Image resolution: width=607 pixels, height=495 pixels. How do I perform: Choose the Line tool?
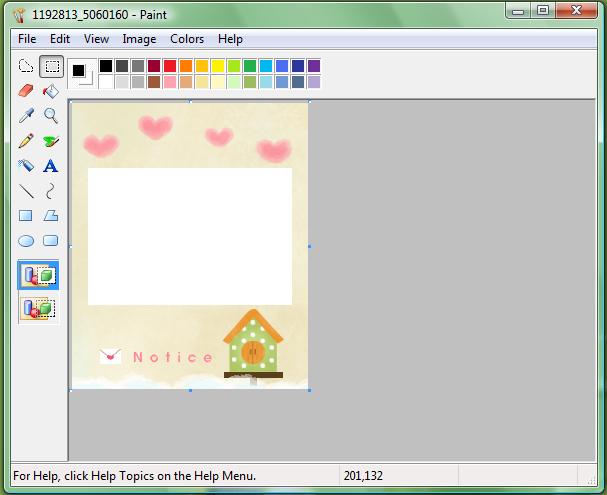click(x=26, y=191)
